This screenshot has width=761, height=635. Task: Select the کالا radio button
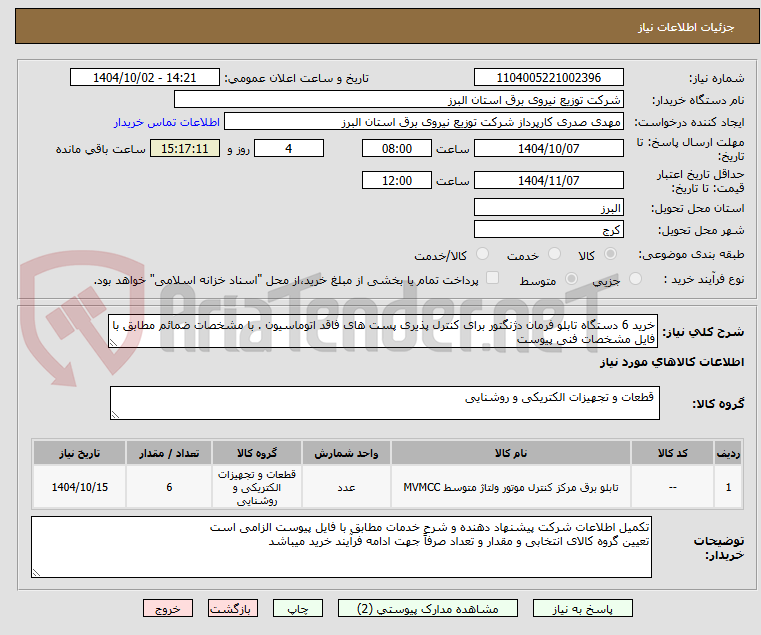[x=611, y=253]
